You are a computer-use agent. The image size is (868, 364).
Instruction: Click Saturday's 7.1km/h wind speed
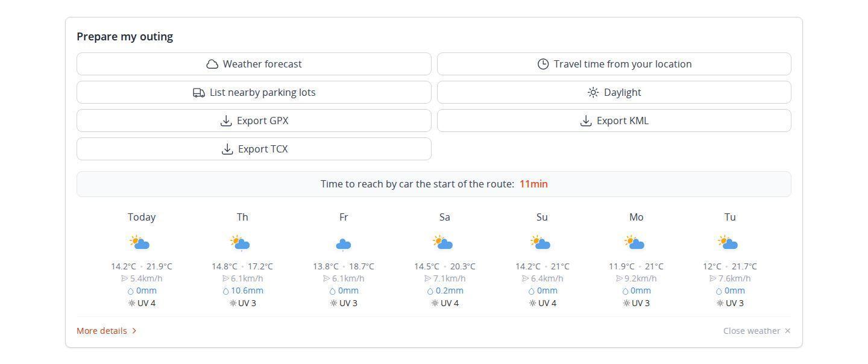pos(450,278)
